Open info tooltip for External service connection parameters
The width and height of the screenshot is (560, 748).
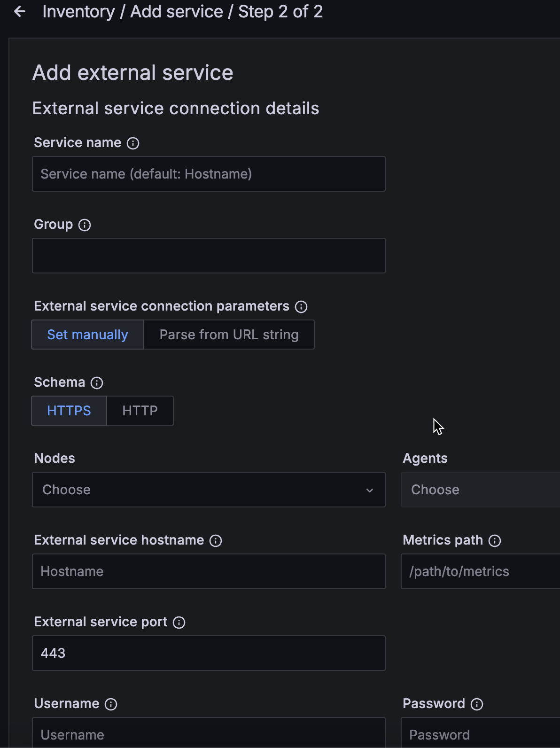click(x=301, y=307)
